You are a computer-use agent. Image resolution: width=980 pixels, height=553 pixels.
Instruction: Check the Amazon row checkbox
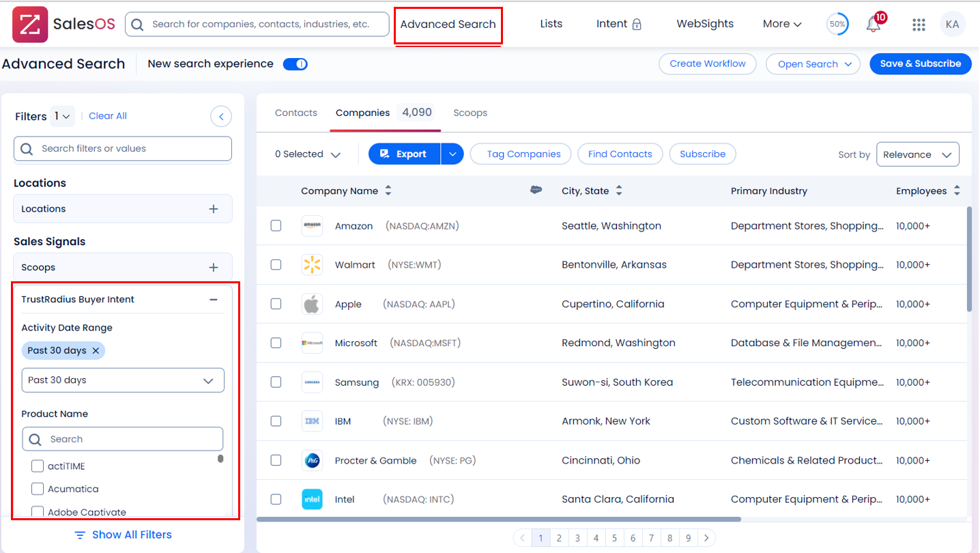click(x=276, y=225)
